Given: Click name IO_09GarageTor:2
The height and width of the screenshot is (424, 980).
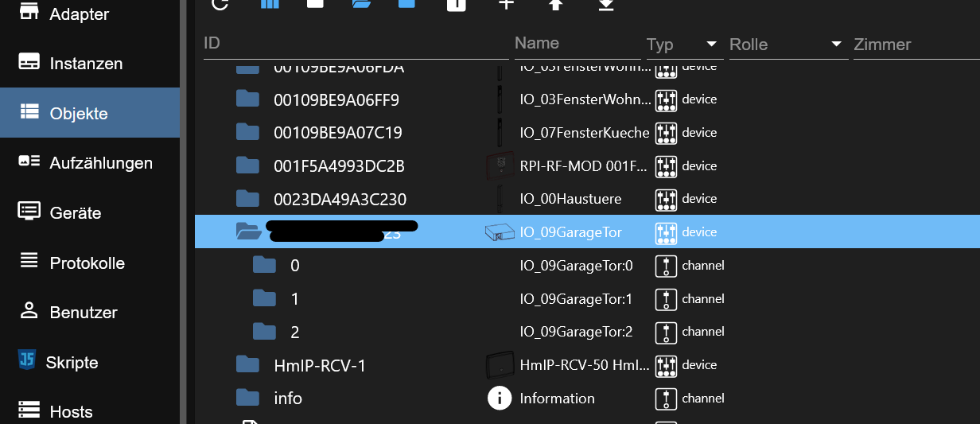Looking at the screenshot, I should pyautogui.click(x=576, y=331).
